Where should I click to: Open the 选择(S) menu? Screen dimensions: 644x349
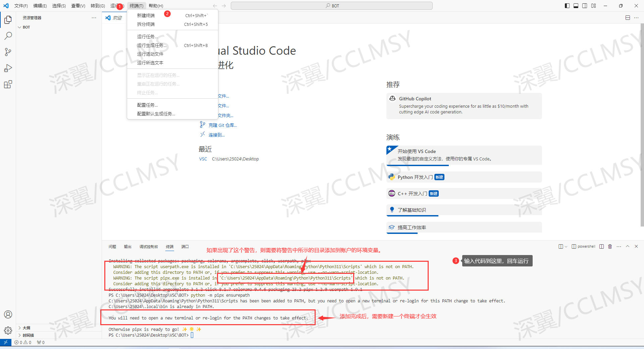tap(59, 6)
